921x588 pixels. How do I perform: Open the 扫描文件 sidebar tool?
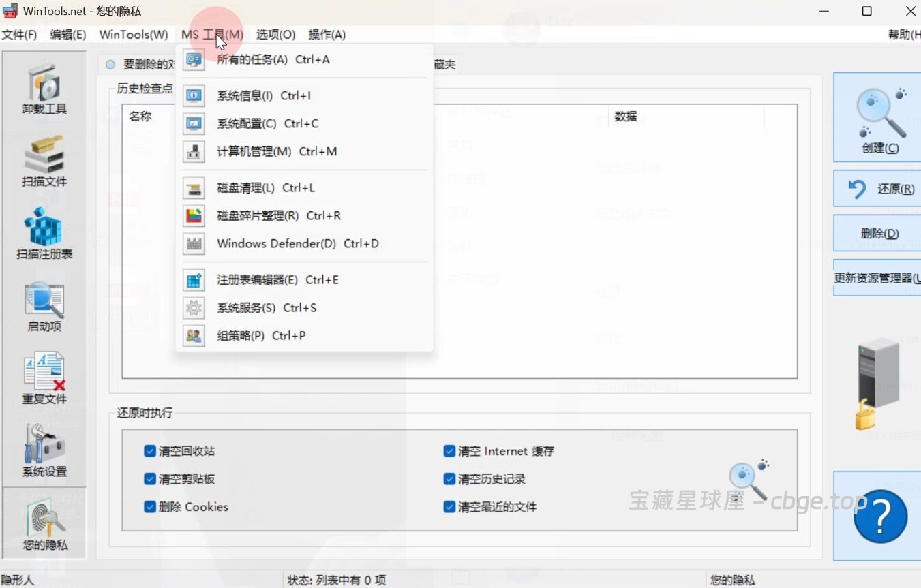click(44, 161)
